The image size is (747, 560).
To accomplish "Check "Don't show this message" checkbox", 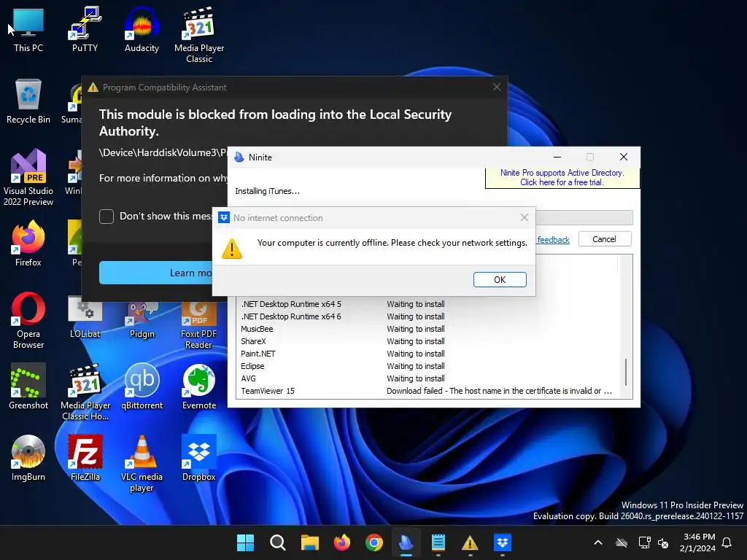I will pyautogui.click(x=107, y=216).
